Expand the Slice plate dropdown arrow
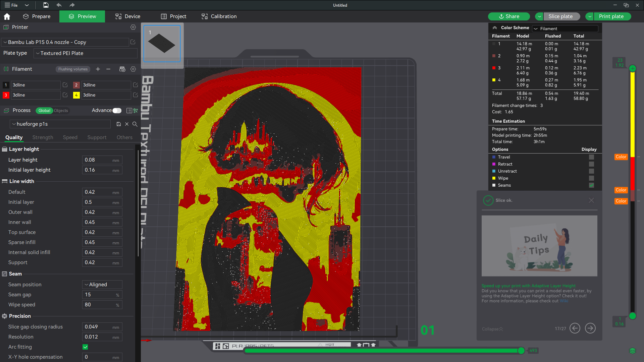The height and width of the screenshot is (362, 644). coord(539,16)
